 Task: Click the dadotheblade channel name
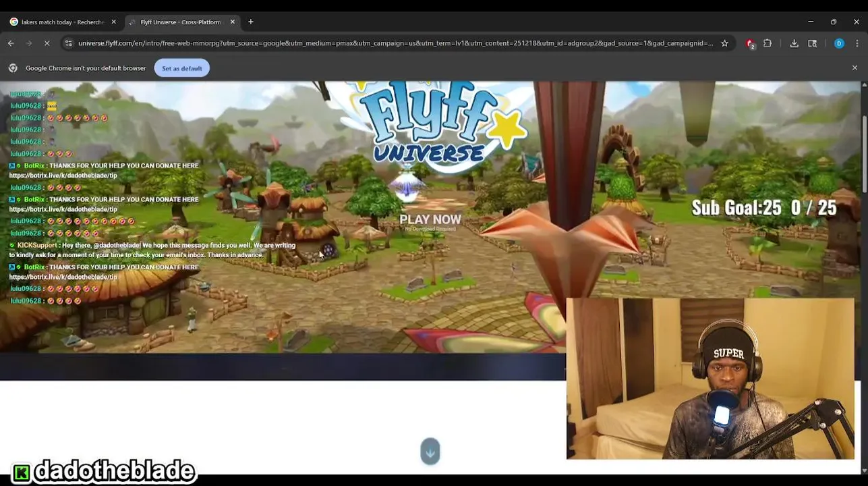tap(115, 471)
